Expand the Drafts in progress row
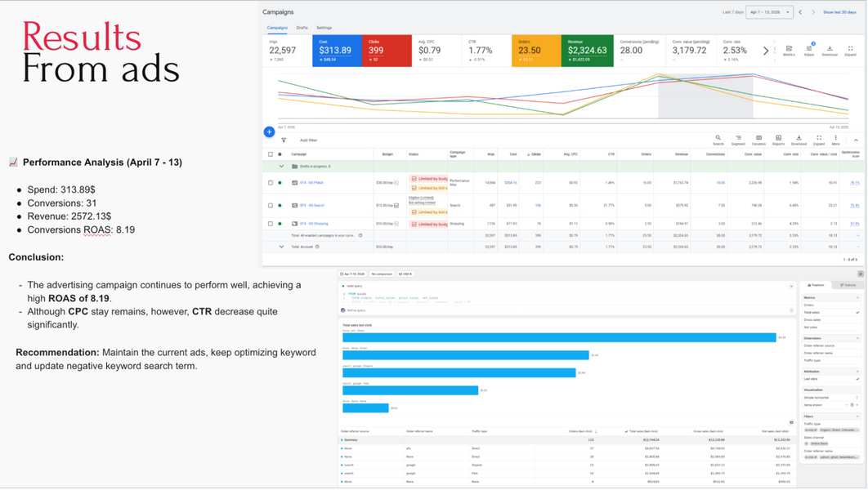The image size is (868, 490). pos(281,167)
